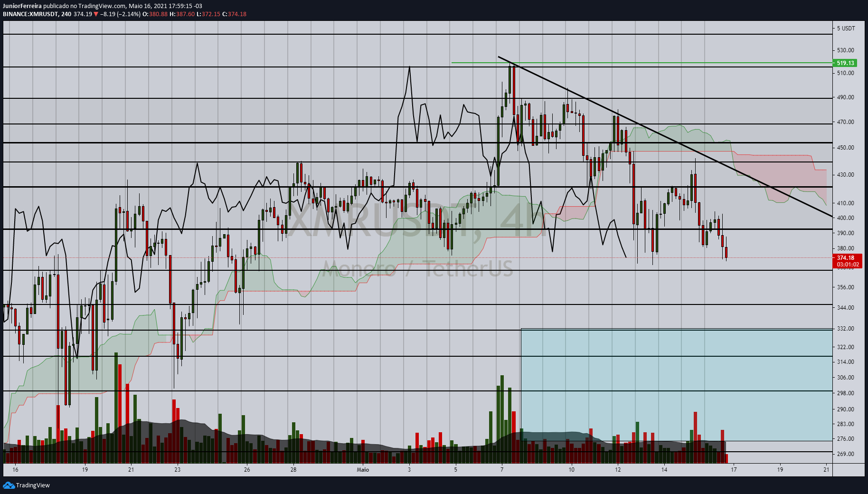Click the 14 date label on time axis

tap(664, 469)
